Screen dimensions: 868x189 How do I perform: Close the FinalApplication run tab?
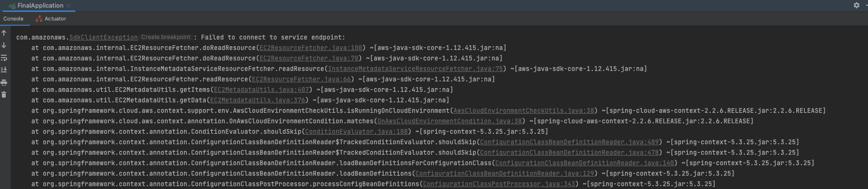(68, 6)
